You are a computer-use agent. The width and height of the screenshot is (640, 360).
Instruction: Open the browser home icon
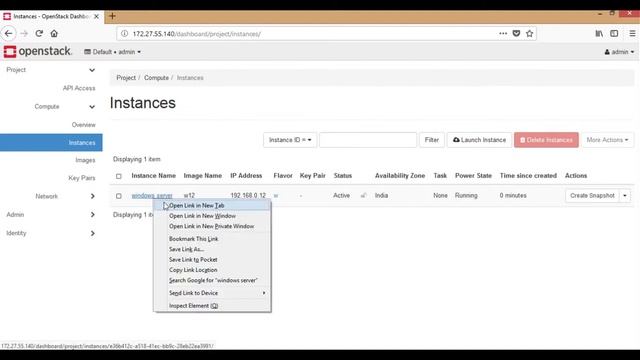coord(54,33)
